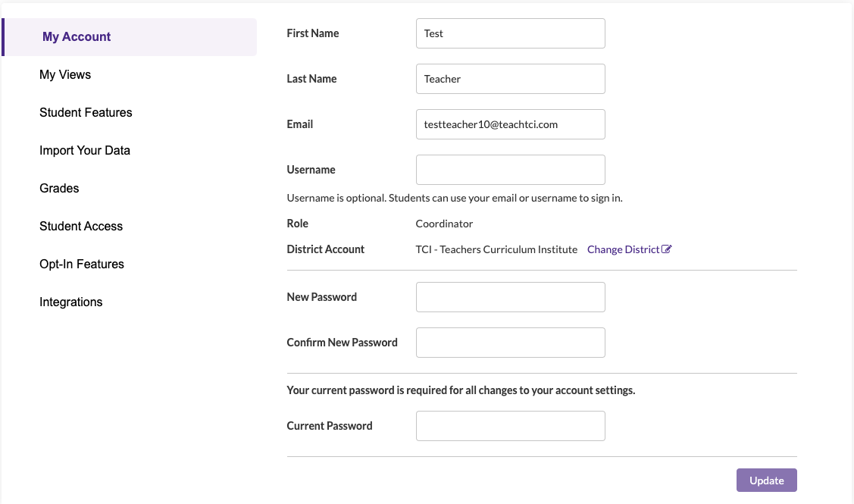Select the Confirm New Password field
Viewport: 854px width, 504px height.
click(x=510, y=343)
